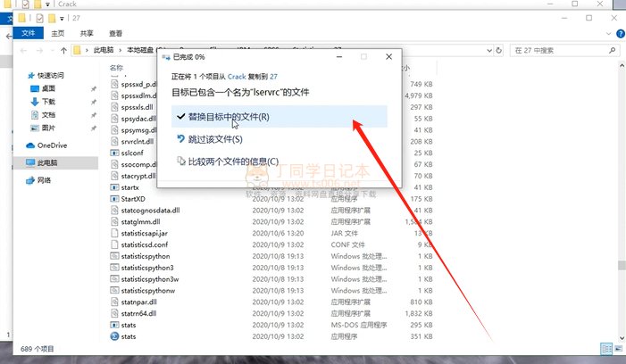
Task: Refresh the current folder
Action: pos(498,51)
